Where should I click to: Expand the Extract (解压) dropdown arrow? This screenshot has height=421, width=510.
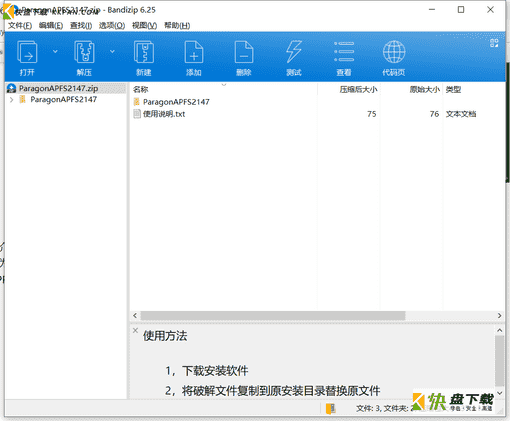(112, 51)
